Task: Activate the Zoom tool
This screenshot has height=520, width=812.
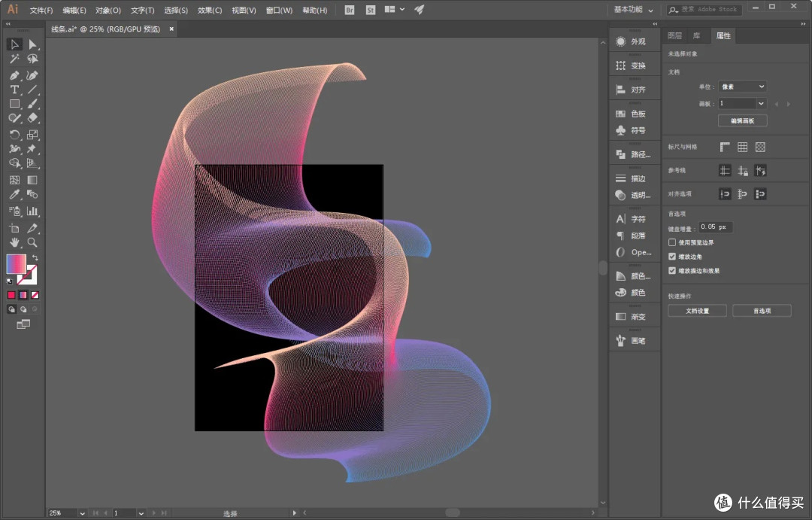Action: pyautogui.click(x=32, y=242)
